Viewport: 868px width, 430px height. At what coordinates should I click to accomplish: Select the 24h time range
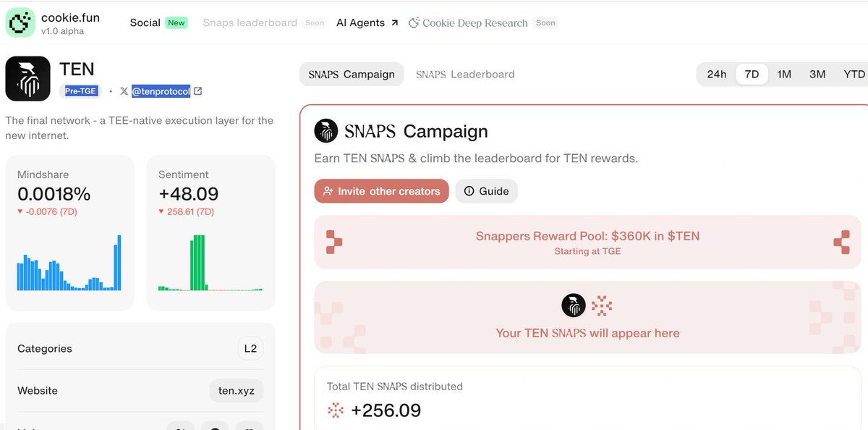coord(717,74)
